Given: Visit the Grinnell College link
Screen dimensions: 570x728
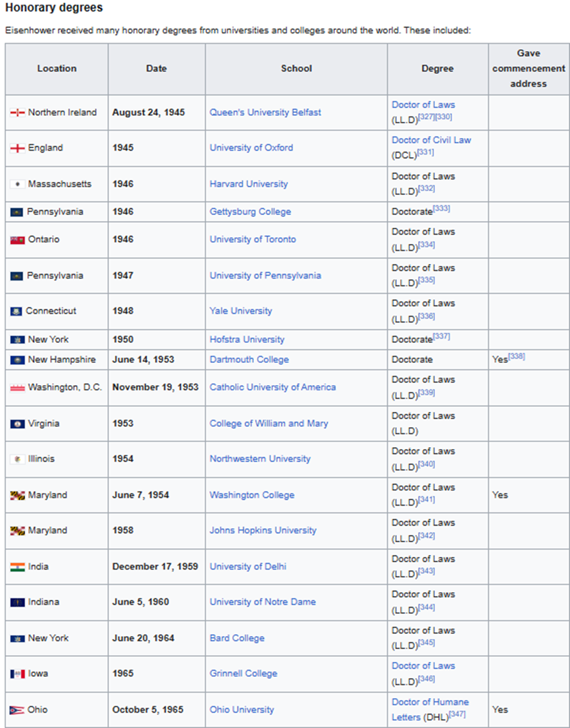Looking at the screenshot, I should point(243,674).
